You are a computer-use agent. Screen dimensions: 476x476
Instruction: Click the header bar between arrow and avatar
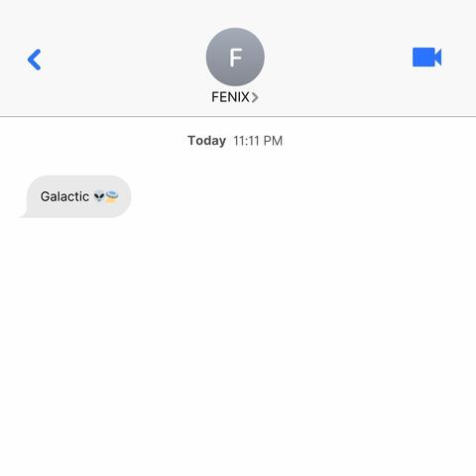124,58
